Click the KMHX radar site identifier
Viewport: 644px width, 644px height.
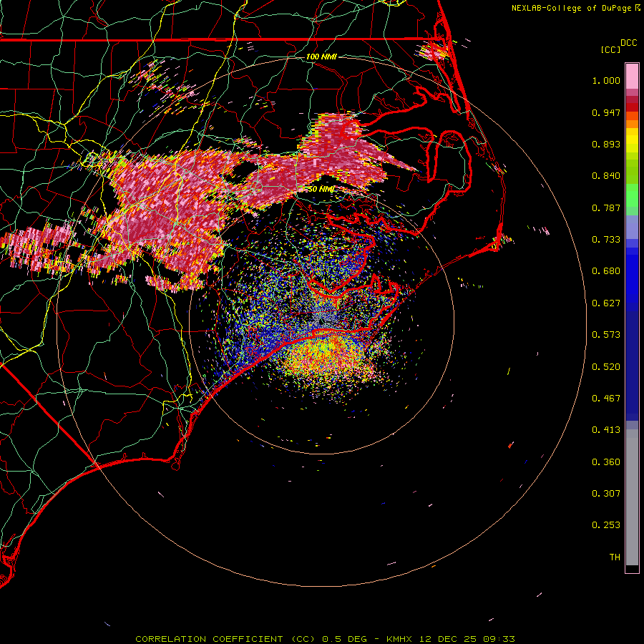coord(400,639)
